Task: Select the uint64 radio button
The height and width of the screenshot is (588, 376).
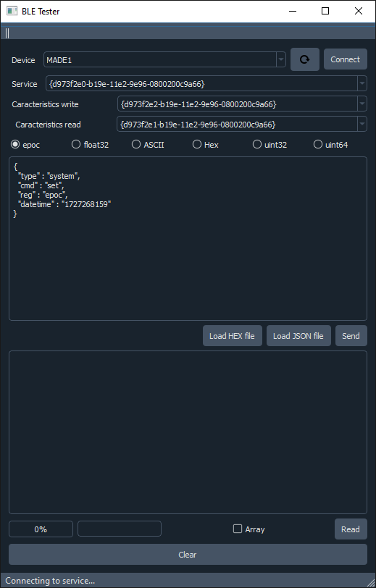Action: (330, 144)
